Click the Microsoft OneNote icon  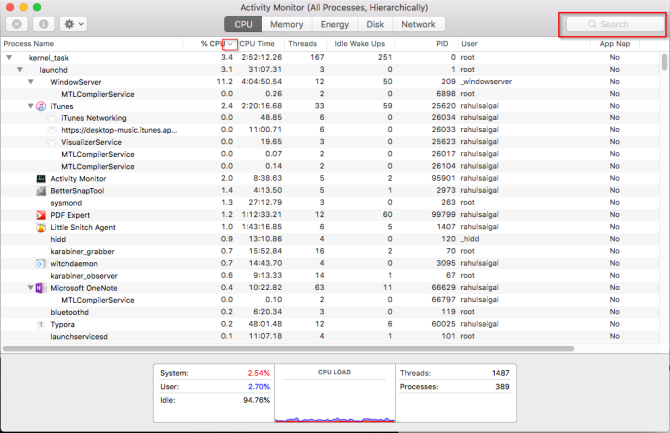(41, 288)
